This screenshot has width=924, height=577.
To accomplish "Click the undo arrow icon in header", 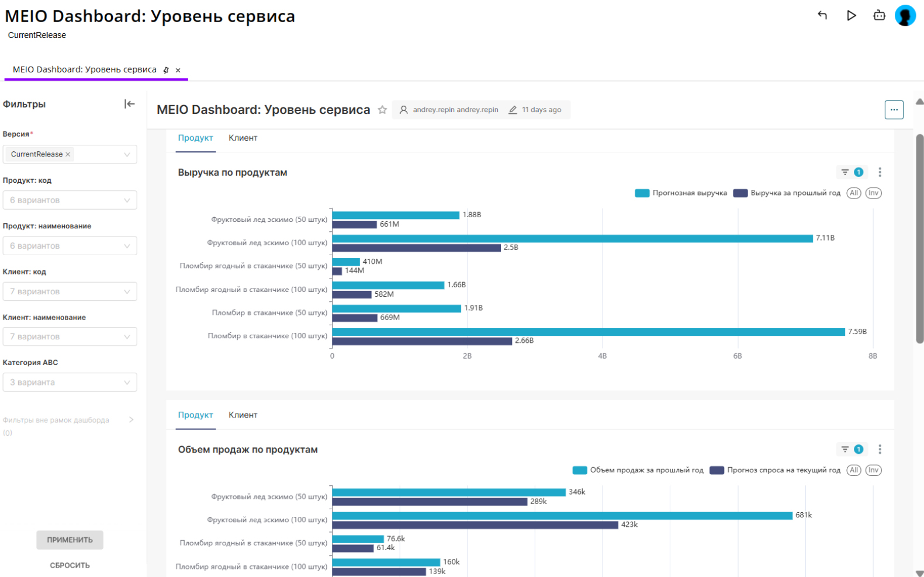I will (x=822, y=15).
